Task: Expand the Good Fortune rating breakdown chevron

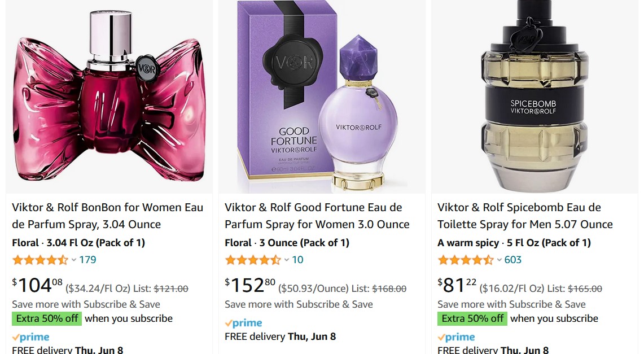Action: 287,260
